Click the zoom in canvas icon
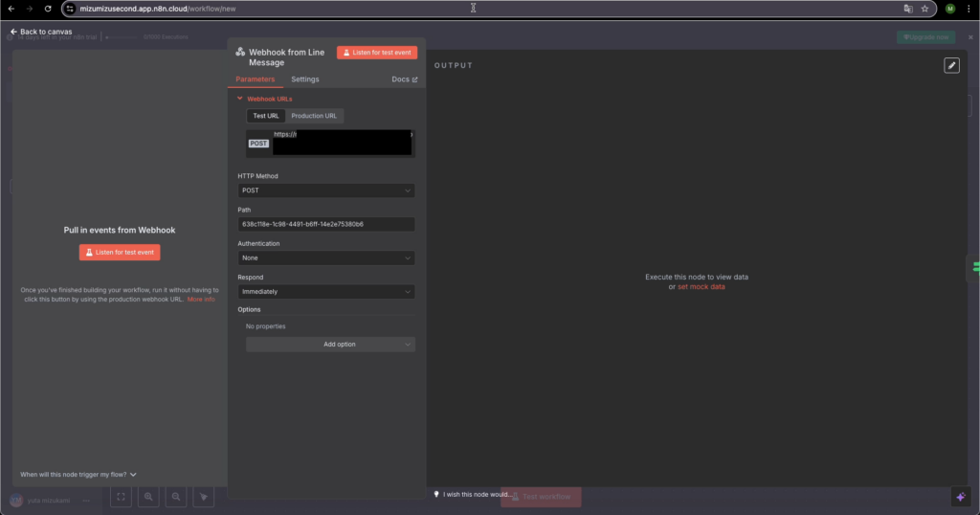 pyautogui.click(x=148, y=497)
